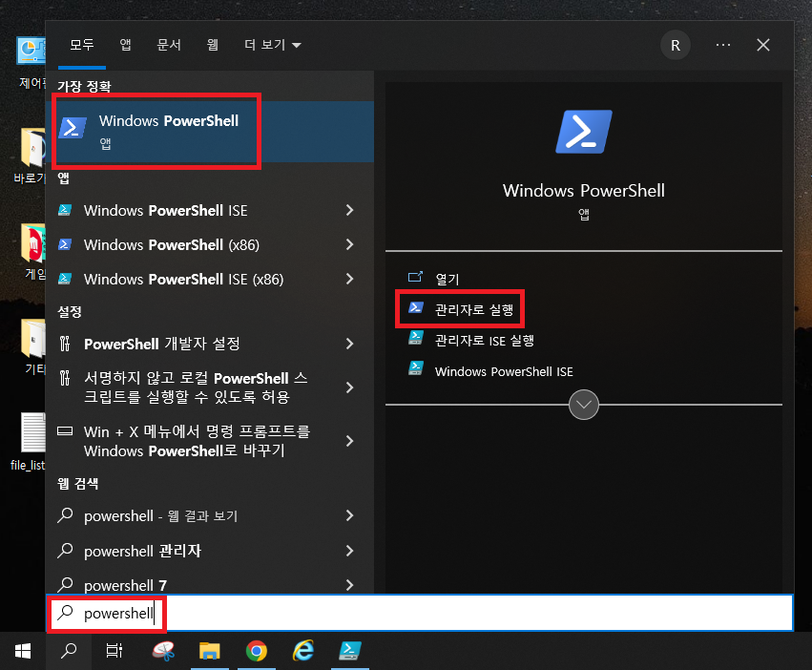This screenshot has width=812, height=670.
Task: Expand more actions with the circle chevron
Action: [584, 405]
